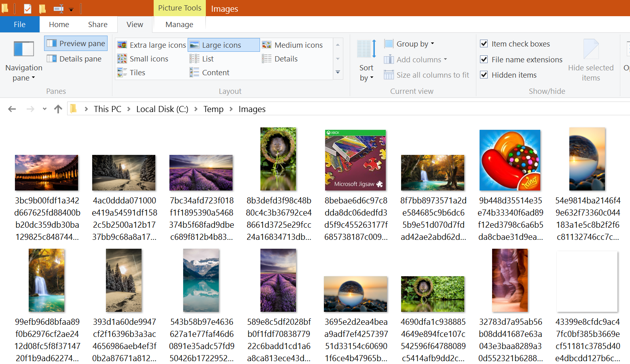Go up one folder level

[x=58, y=109]
